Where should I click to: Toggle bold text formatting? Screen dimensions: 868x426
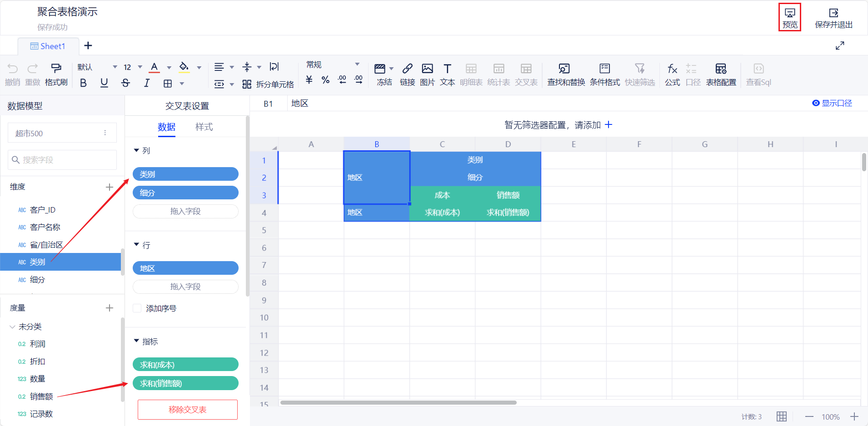pyautogui.click(x=83, y=83)
